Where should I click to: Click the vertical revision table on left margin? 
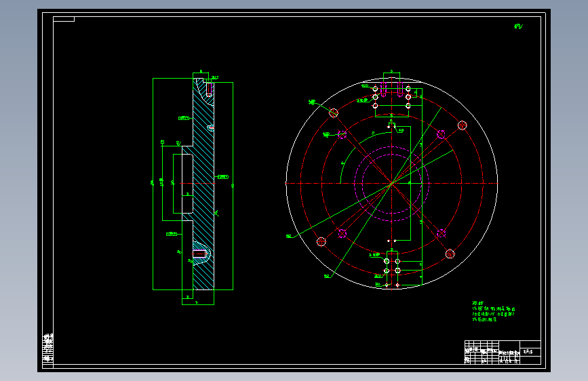point(47,348)
